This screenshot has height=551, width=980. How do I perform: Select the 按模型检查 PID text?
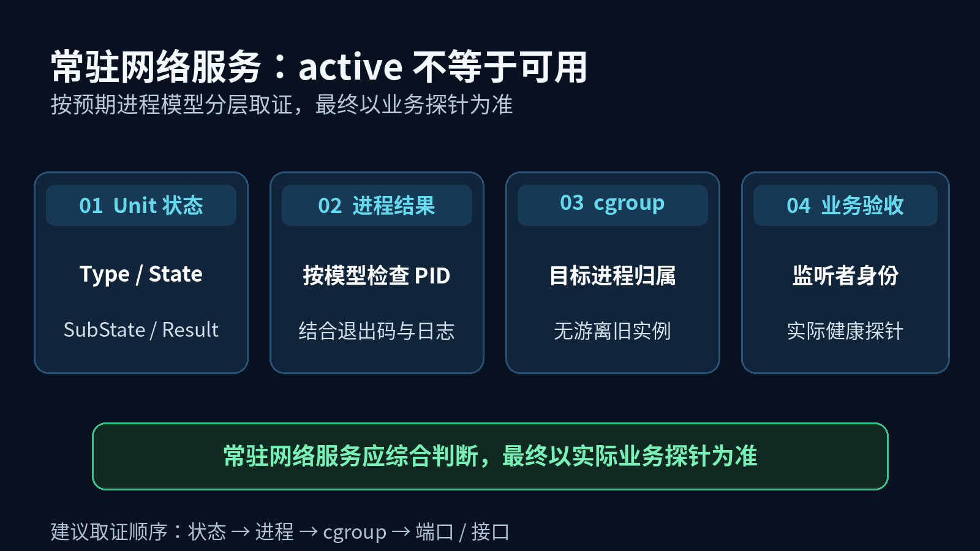point(377,275)
